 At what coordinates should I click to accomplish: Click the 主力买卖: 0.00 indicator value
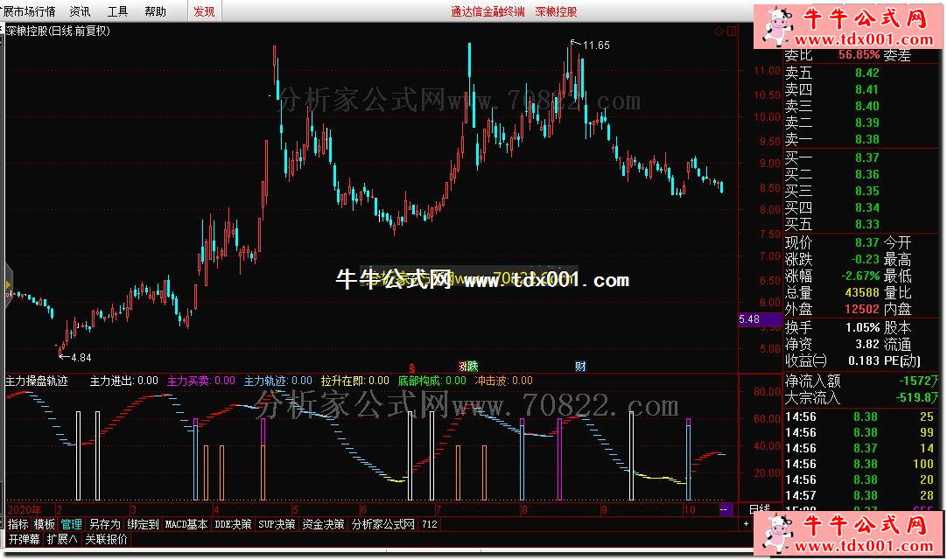201,381
